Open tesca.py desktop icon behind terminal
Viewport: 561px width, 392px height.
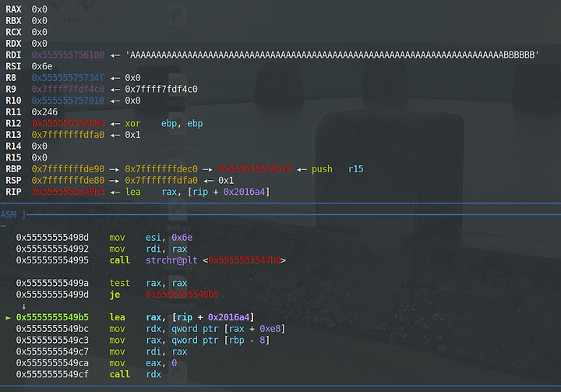click(x=178, y=21)
